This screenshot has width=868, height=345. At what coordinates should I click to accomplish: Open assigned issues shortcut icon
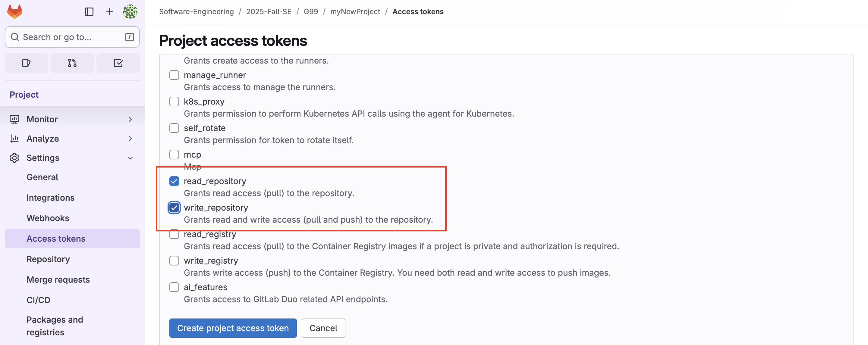(x=26, y=63)
